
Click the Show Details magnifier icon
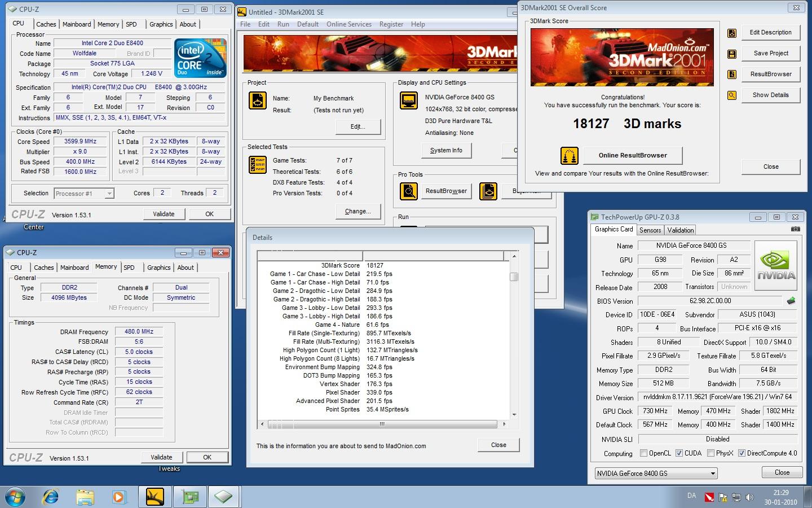(x=731, y=95)
